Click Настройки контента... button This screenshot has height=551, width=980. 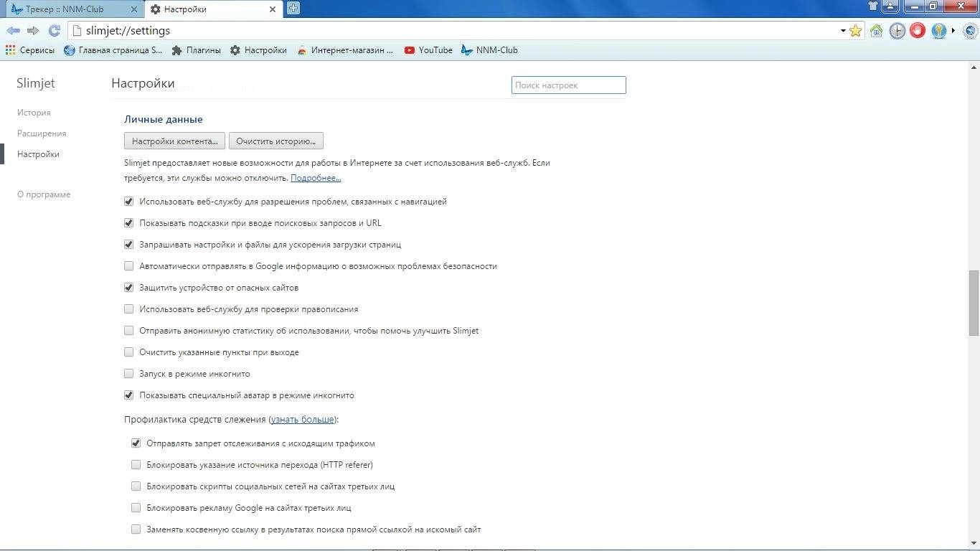click(175, 141)
